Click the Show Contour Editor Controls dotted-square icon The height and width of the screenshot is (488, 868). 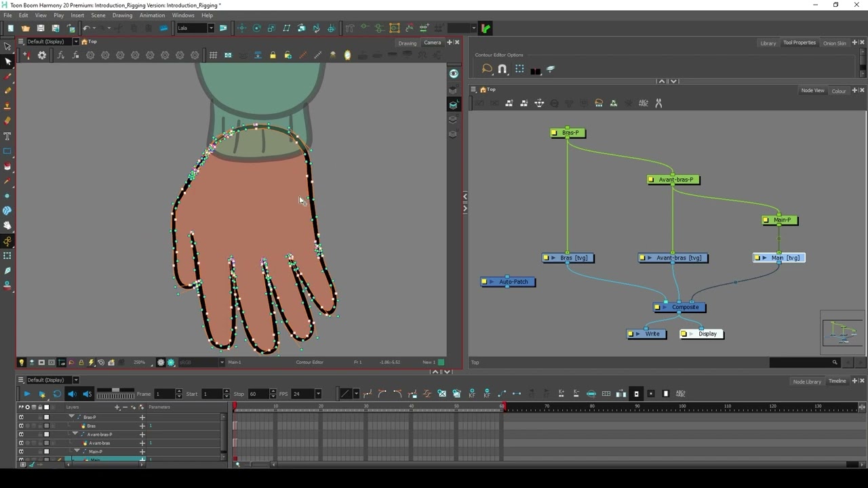click(x=519, y=69)
